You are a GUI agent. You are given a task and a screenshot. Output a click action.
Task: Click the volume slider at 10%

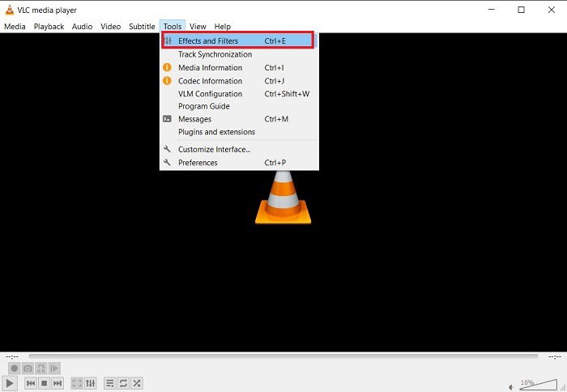[x=538, y=385]
